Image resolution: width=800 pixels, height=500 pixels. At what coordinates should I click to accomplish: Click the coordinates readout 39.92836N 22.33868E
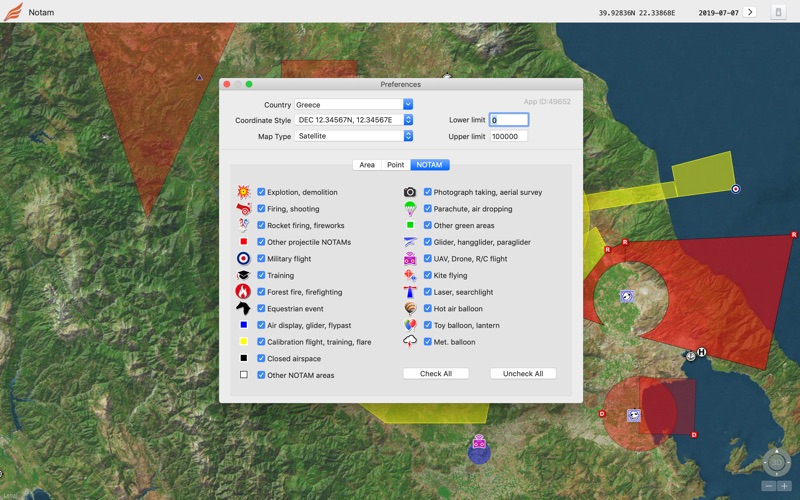(x=637, y=13)
